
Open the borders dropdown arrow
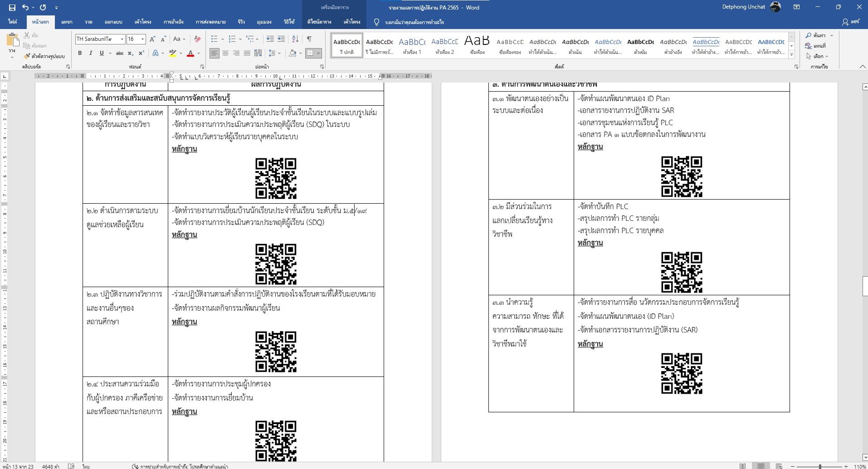point(318,53)
